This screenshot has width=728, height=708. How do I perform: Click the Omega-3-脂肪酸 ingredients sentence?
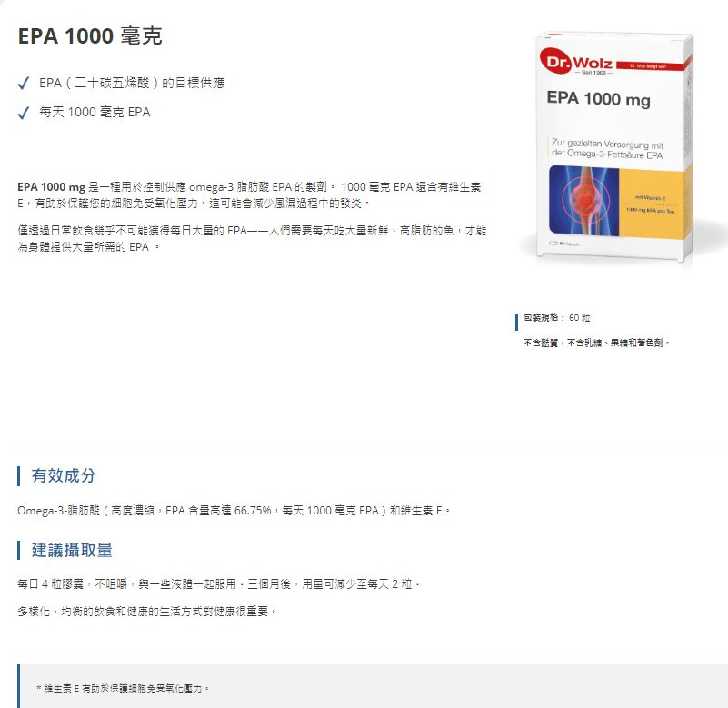(x=234, y=511)
